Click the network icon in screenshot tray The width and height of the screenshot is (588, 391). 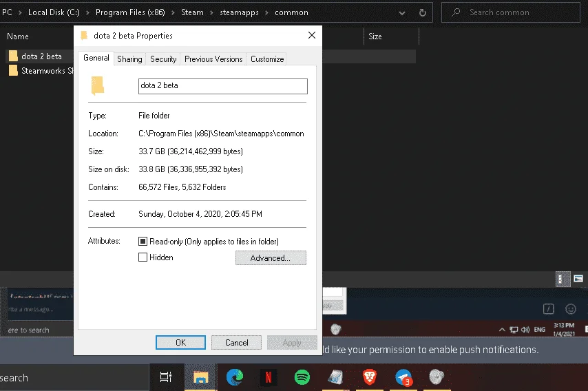coord(514,330)
